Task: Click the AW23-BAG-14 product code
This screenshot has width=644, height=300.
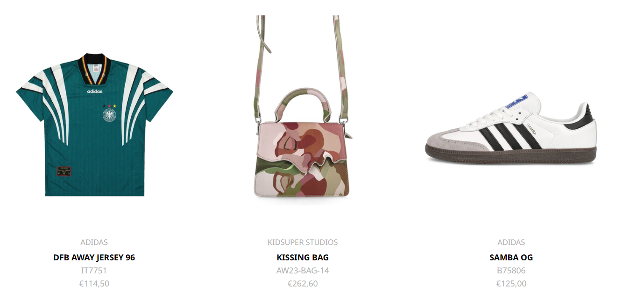Action: point(303,271)
